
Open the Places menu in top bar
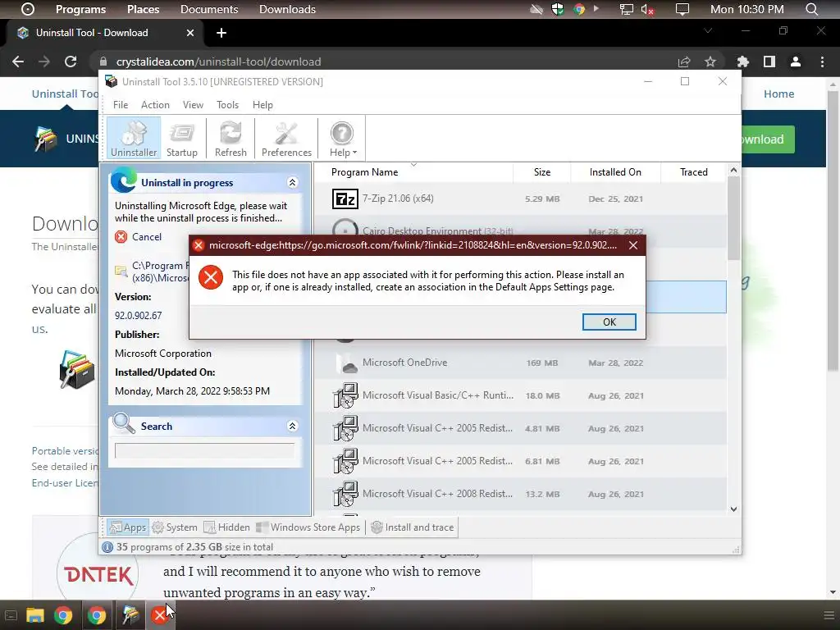click(143, 9)
